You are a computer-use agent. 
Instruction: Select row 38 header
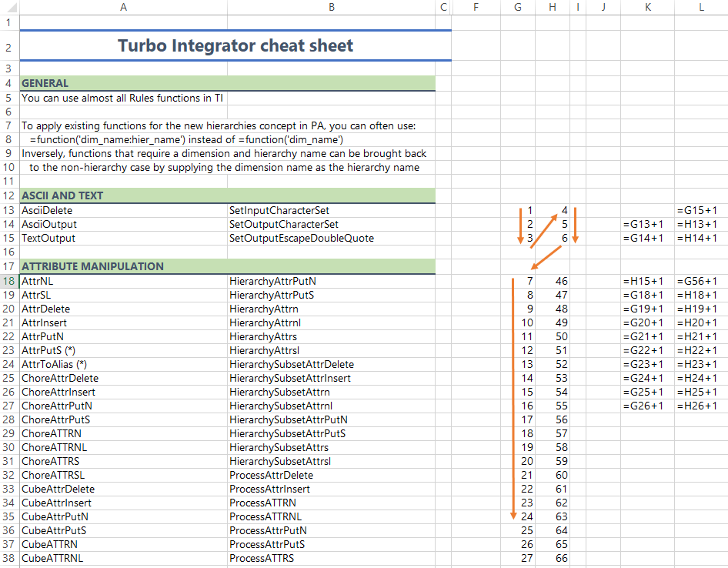tap(9, 558)
